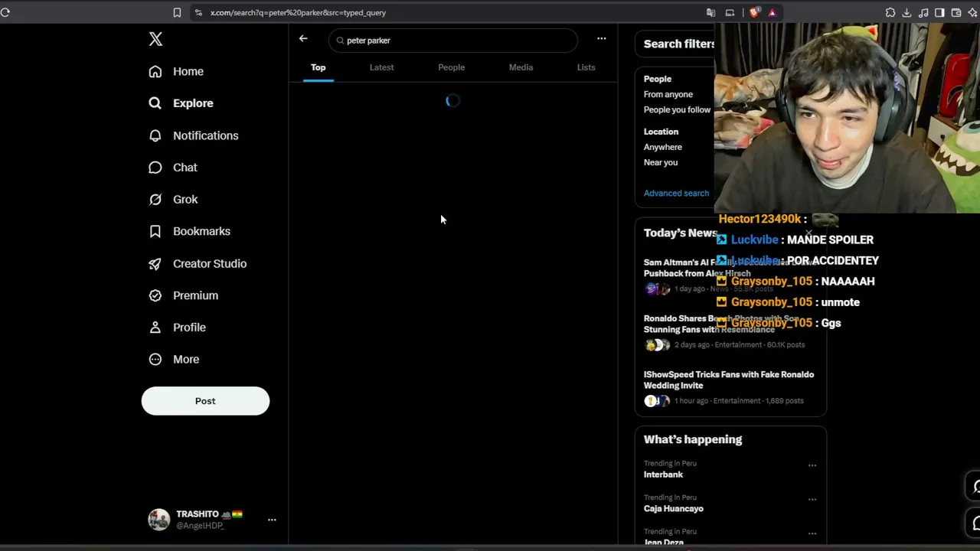Open the Leo AI sparkle icon
This screenshot has width=980, height=551.
972,12
